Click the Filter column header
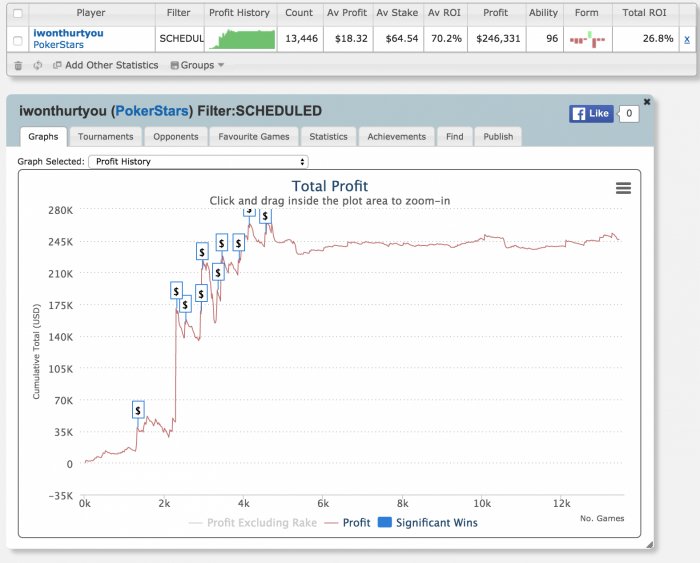This screenshot has height=563, width=700. [179, 13]
